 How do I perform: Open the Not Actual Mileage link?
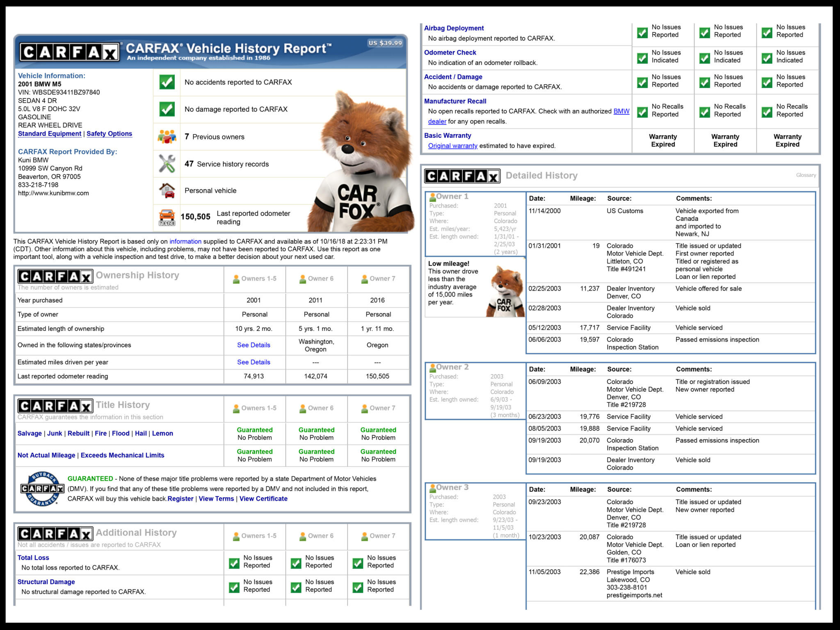(x=46, y=455)
